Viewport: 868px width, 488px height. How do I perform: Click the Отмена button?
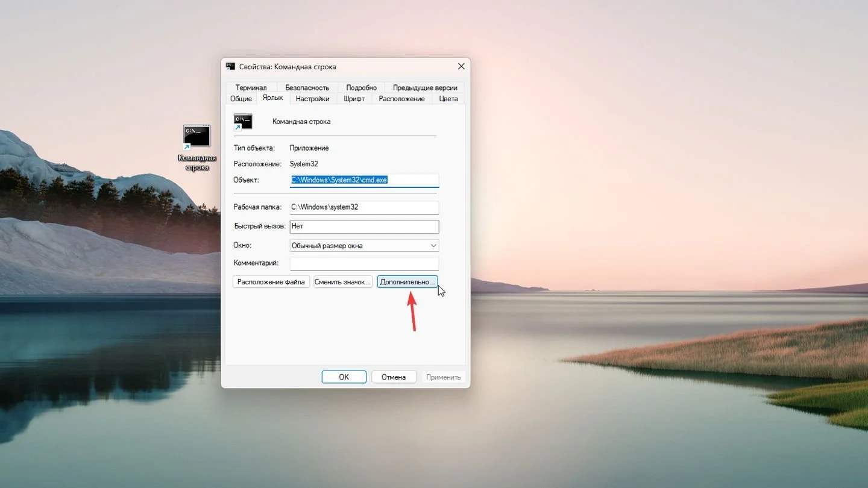[x=394, y=377]
